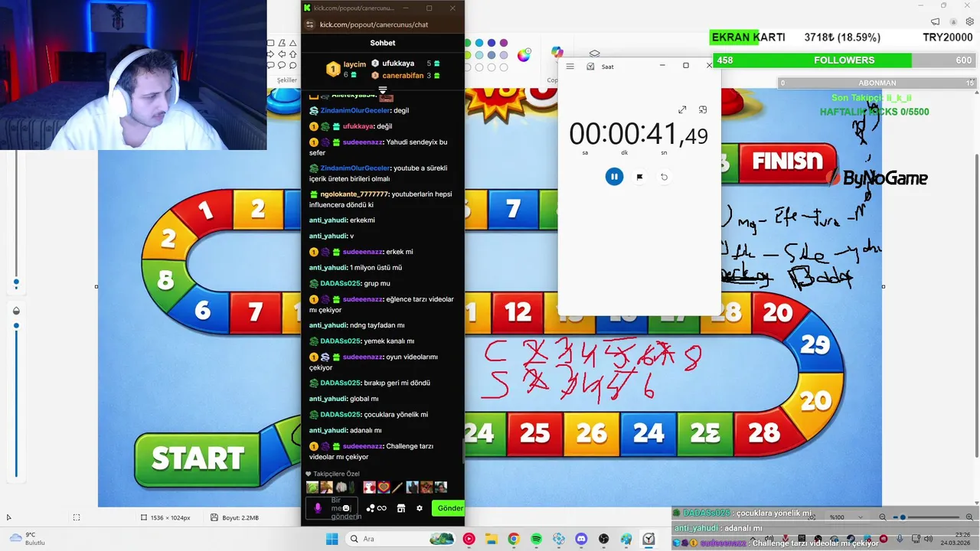Expand stopwatch to full view with arrows icon
This screenshot has width=980, height=551.
pos(682,110)
